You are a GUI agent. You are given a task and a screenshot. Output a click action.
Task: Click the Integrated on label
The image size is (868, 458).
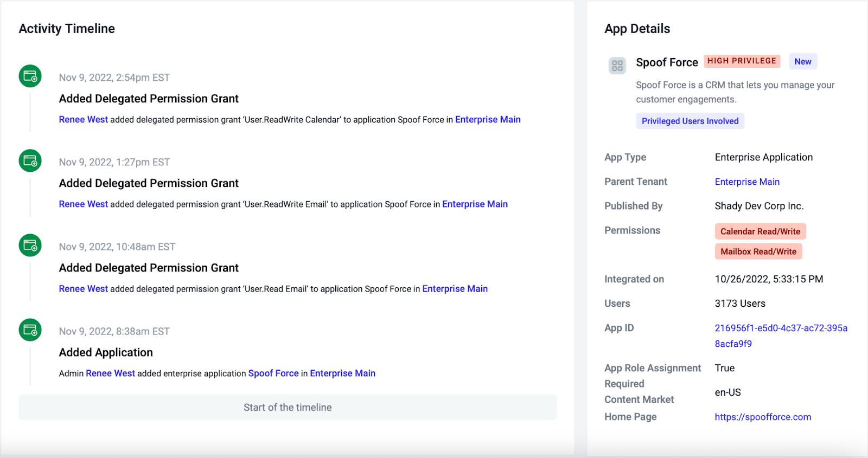tap(634, 279)
